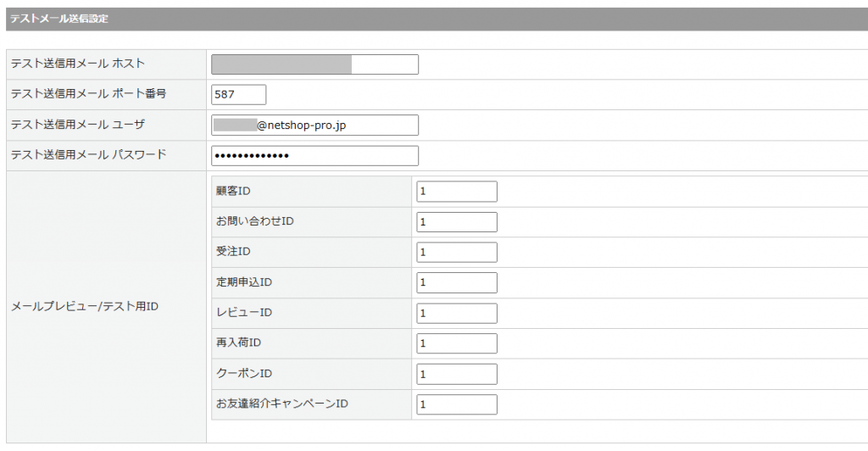Click the お友達紹介キャンペーンID label text
This screenshot has width=868, height=451.
click(x=282, y=405)
